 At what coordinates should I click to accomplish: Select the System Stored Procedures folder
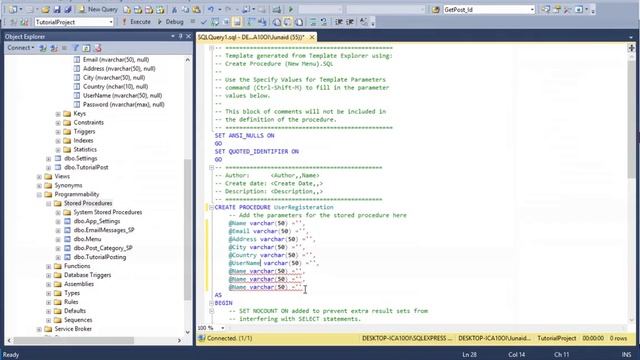(x=108, y=212)
